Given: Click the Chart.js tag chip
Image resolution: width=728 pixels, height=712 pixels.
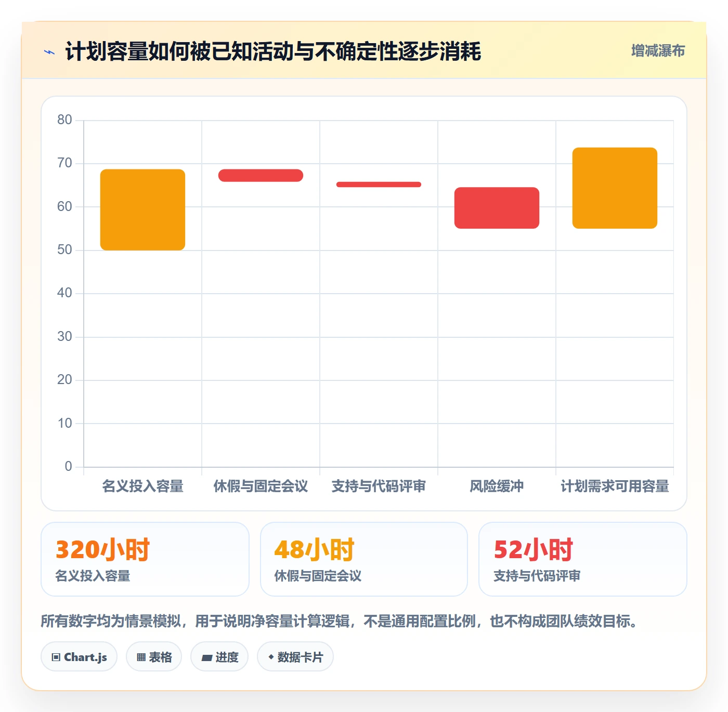Looking at the screenshot, I should pyautogui.click(x=79, y=657).
